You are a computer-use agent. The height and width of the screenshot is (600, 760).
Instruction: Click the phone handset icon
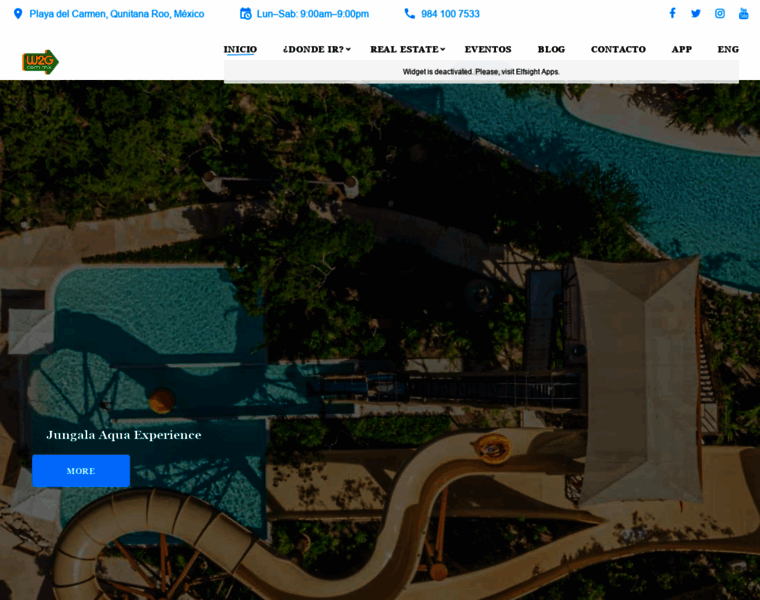click(x=410, y=14)
